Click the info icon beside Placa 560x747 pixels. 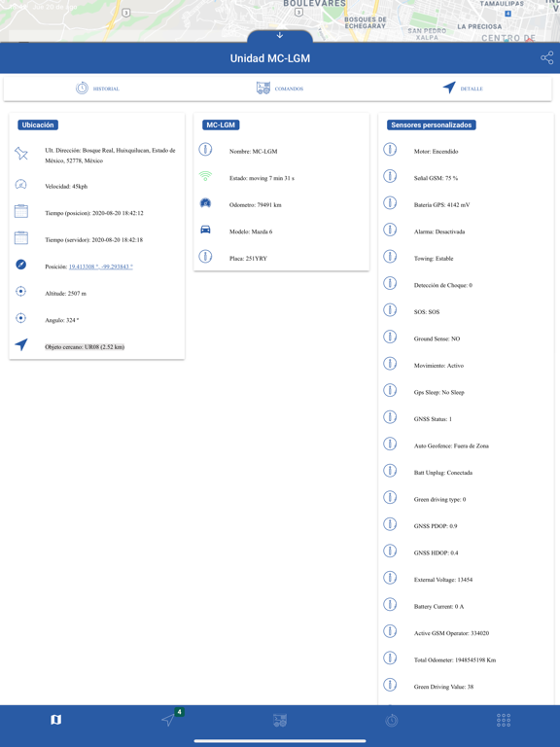205,257
